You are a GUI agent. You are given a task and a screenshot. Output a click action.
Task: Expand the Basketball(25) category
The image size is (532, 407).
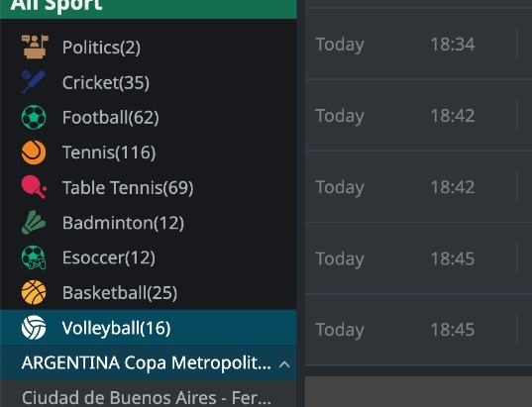149,293
